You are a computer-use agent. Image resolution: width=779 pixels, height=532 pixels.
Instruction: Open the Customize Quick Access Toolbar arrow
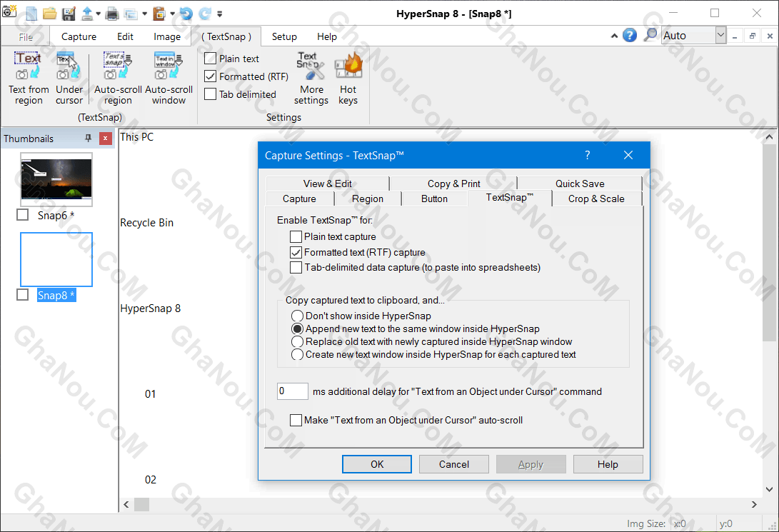point(220,14)
